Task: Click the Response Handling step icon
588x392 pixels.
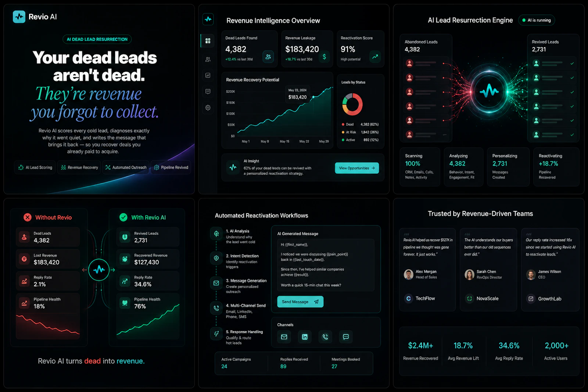Action: [x=216, y=334]
